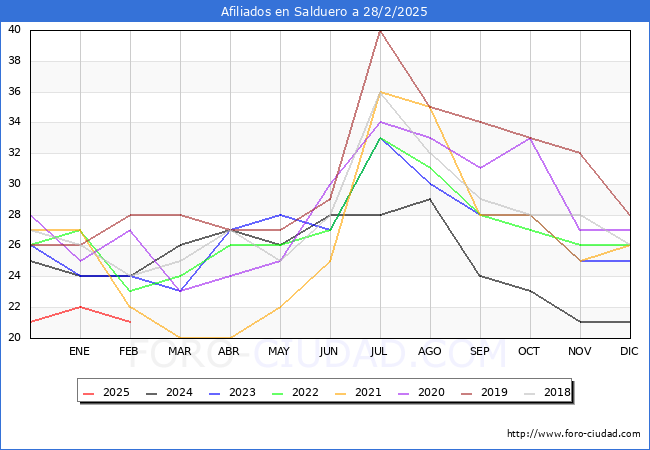Click the 2019 line peak at July 40
This screenshot has height=450, width=650.
click(x=380, y=31)
